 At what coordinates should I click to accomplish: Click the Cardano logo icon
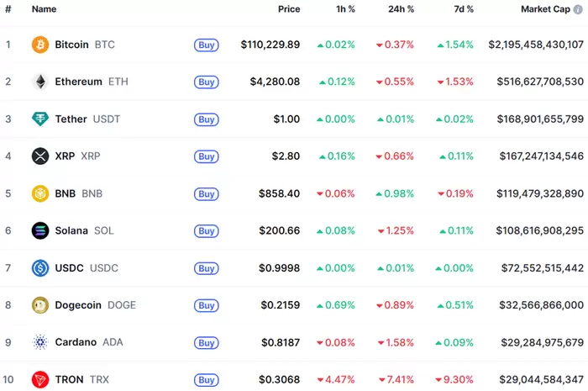point(40,342)
